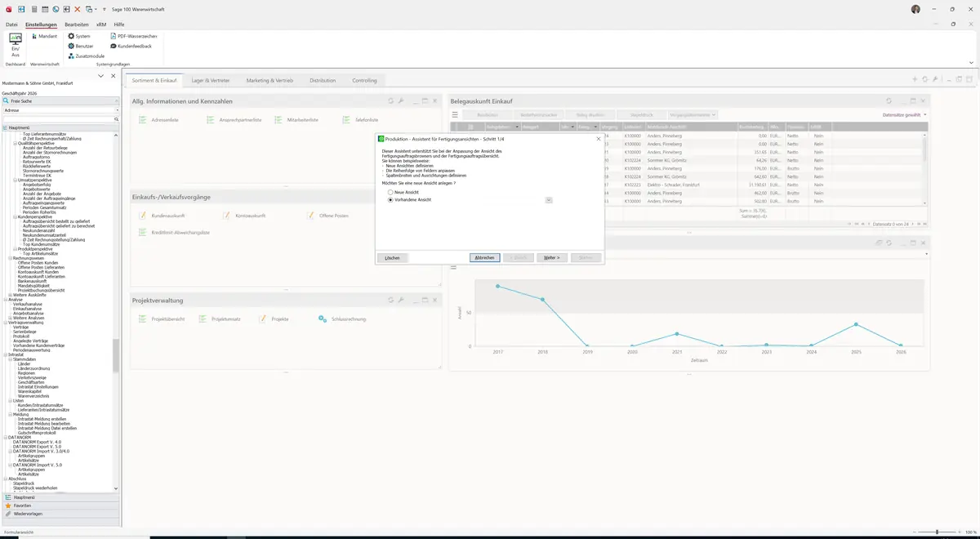Open Kontoauskunft tile
Screen dimensions: 980x539
click(x=244, y=216)
